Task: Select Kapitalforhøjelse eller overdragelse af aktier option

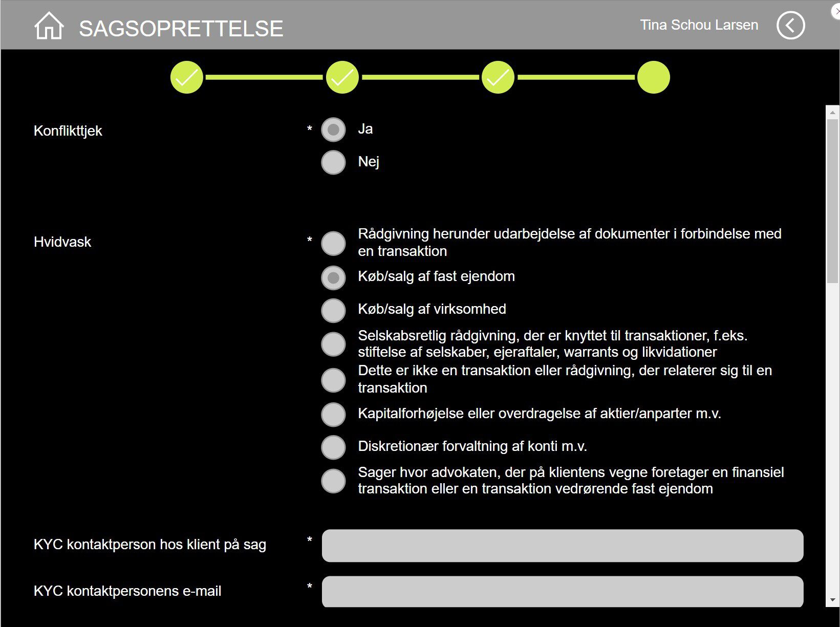Action: (x=333, y=414)
